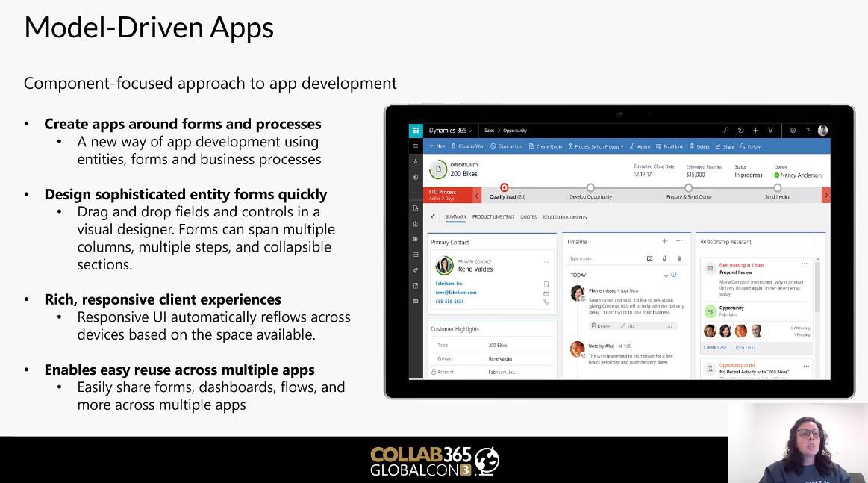Click the sort down arrow next to TODAY
868x483 pixels.
tap(666, 275)
